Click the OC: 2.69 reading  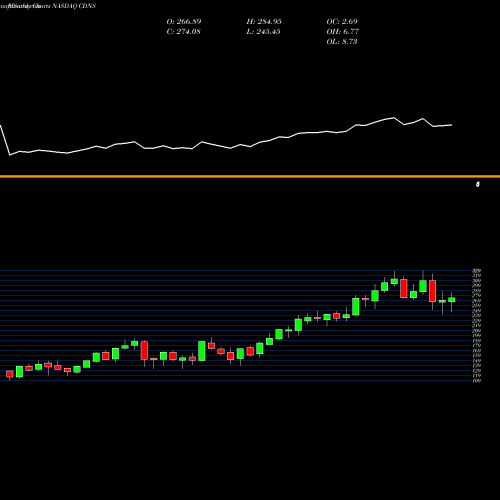pos(342,22)
